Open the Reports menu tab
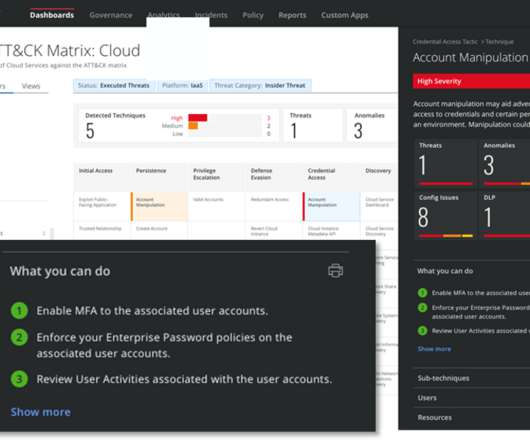Viewport: 530px width, 442px height. [x=292, y=15]
